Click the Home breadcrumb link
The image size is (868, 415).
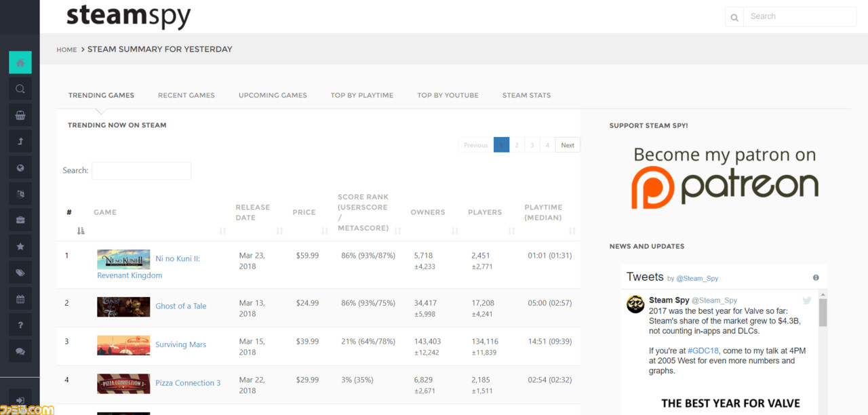[x=66, y=50]
